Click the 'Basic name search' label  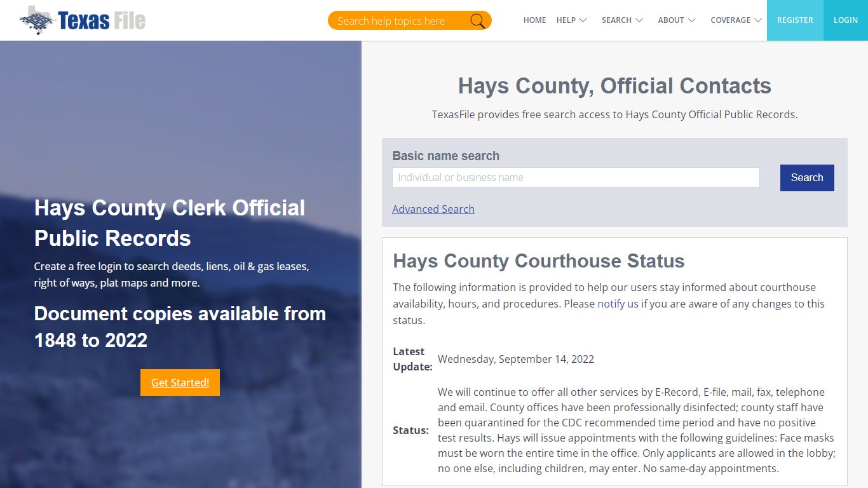[x=445, y=156]
